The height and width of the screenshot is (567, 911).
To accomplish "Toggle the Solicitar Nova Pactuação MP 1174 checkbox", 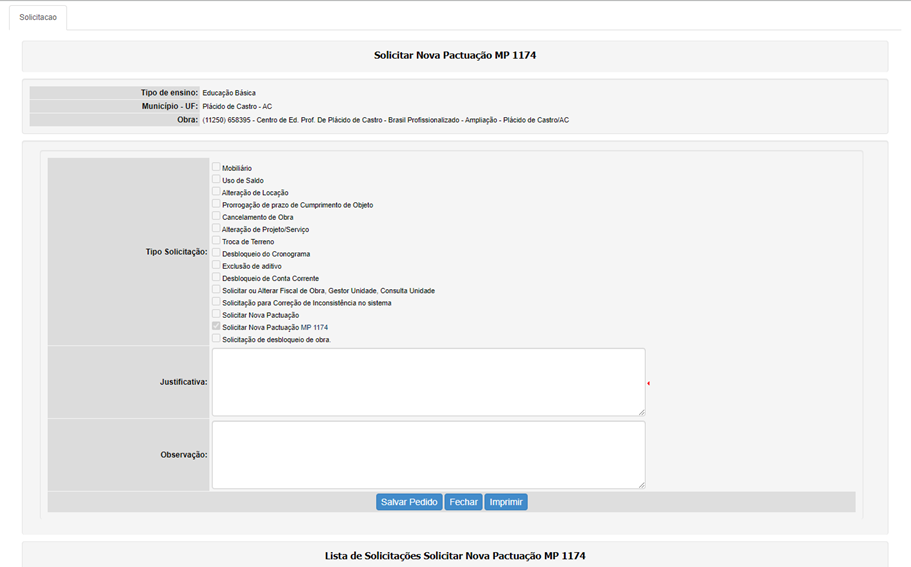I will point(216,326).
